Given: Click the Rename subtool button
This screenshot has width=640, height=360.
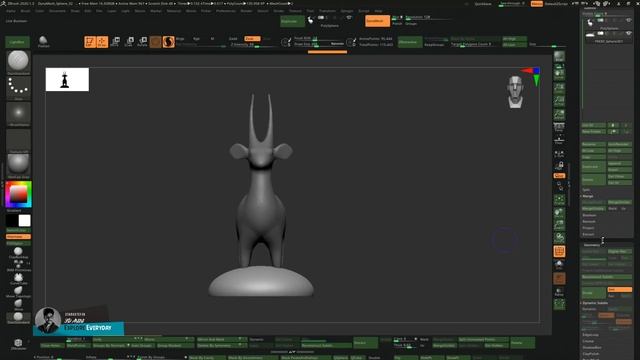Looking at the screenshot, I should [593, 144].
